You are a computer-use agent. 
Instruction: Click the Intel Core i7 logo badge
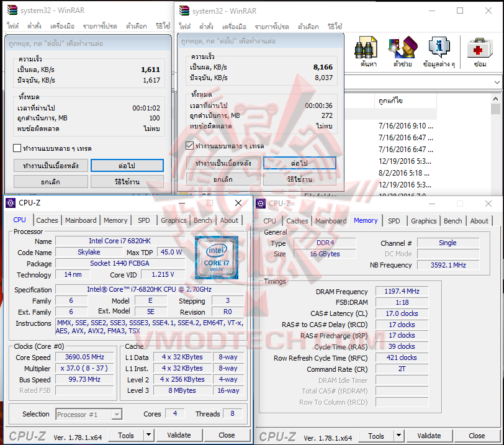click(217, 258)
